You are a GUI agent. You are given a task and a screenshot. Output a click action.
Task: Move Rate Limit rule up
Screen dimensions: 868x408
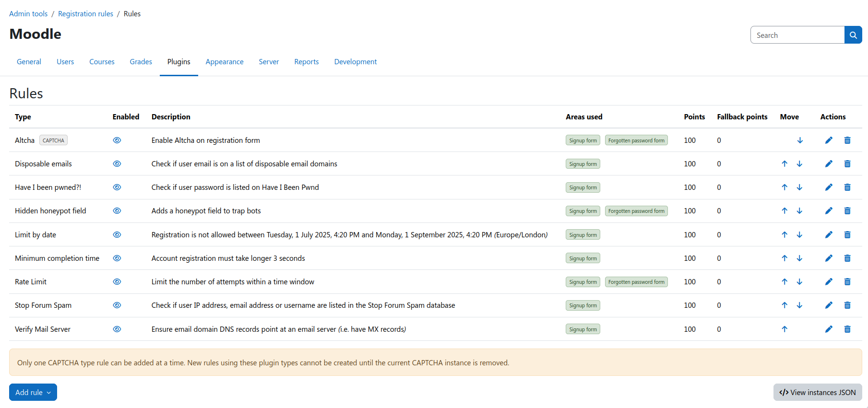click(x=785, y=282)
